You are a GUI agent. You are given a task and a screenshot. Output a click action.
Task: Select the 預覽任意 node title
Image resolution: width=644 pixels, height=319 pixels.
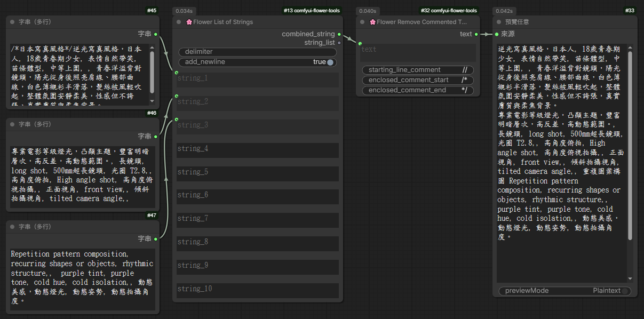click(517, 22)
